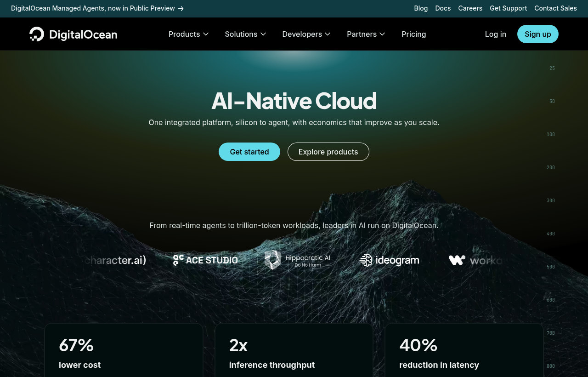Open the Managed Agents Public Preview announcement
The image size is (588, 377).
[97, 8]
